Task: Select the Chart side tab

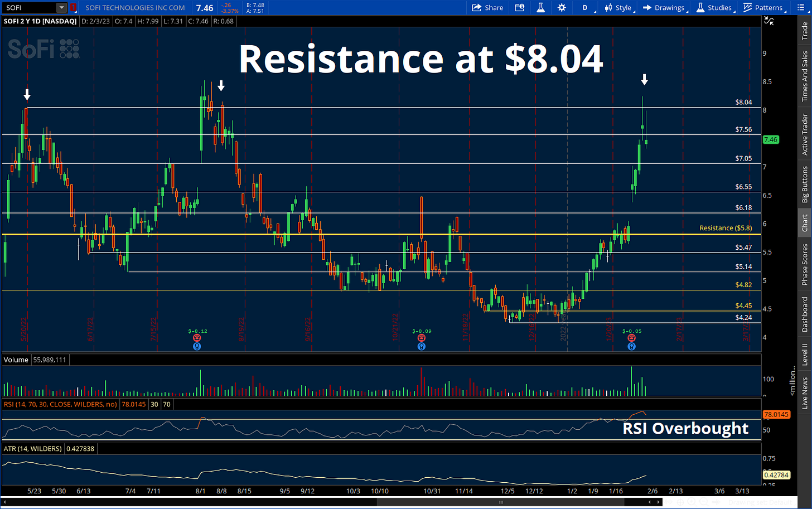Action: pos(805,223)
